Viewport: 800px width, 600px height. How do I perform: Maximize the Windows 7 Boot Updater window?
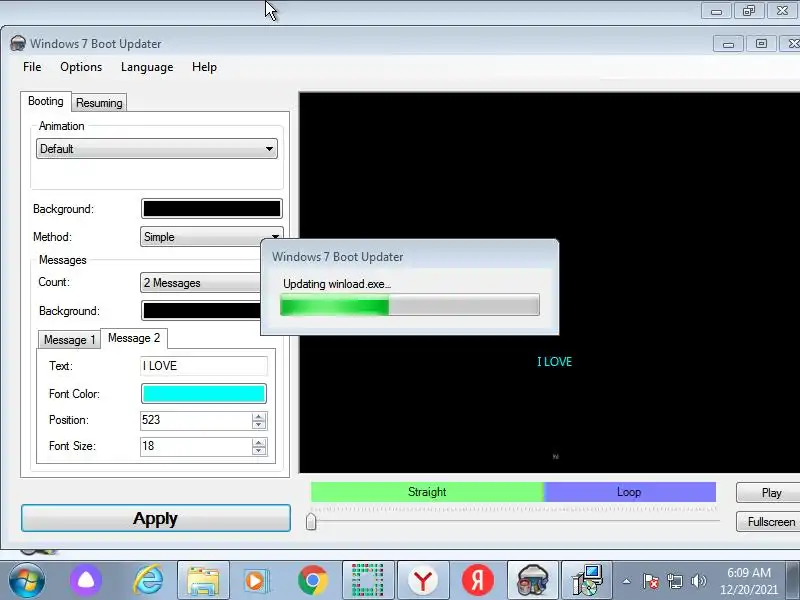coord(761,44)
